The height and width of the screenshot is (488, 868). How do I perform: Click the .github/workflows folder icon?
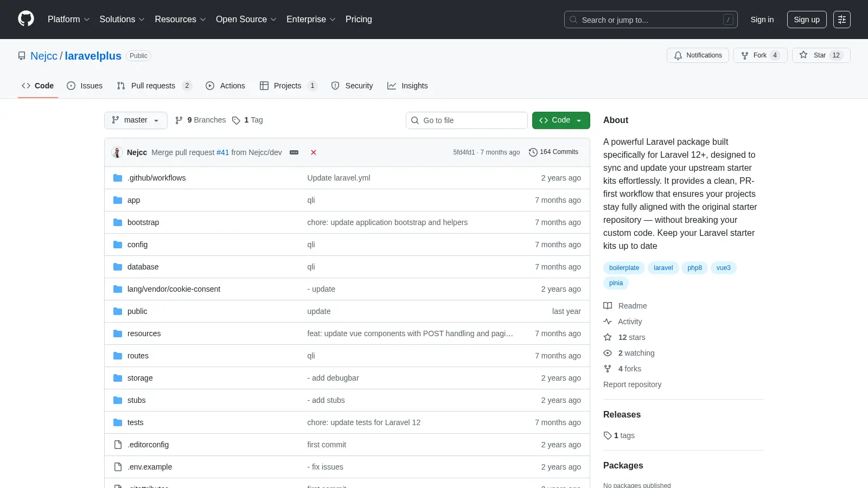click(118, 178)
